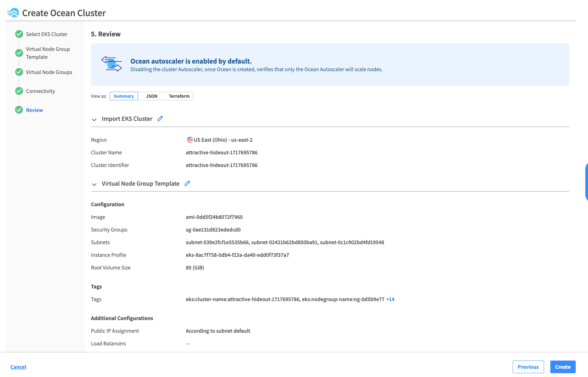This screenshot has width=588, height=377.
Task: Click the Connectivity step checkmark icon
Action: (x=19, y=91)
